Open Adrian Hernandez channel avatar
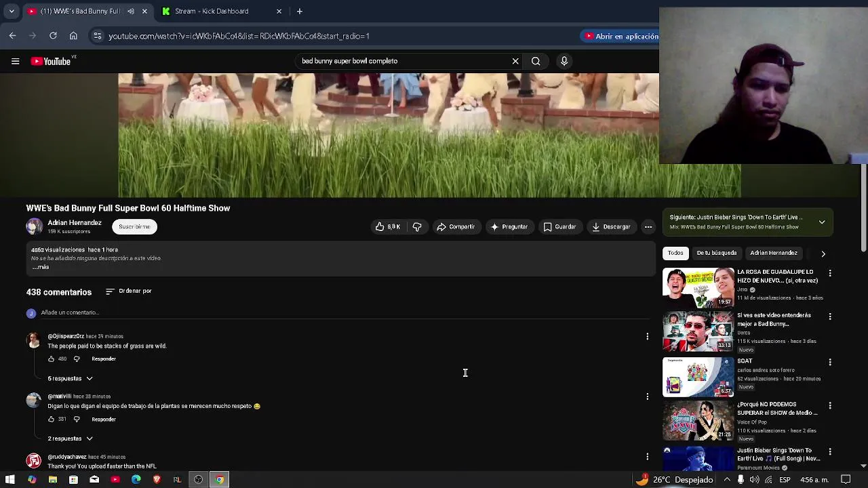868x488 pixels. click(x=34, y=226)
